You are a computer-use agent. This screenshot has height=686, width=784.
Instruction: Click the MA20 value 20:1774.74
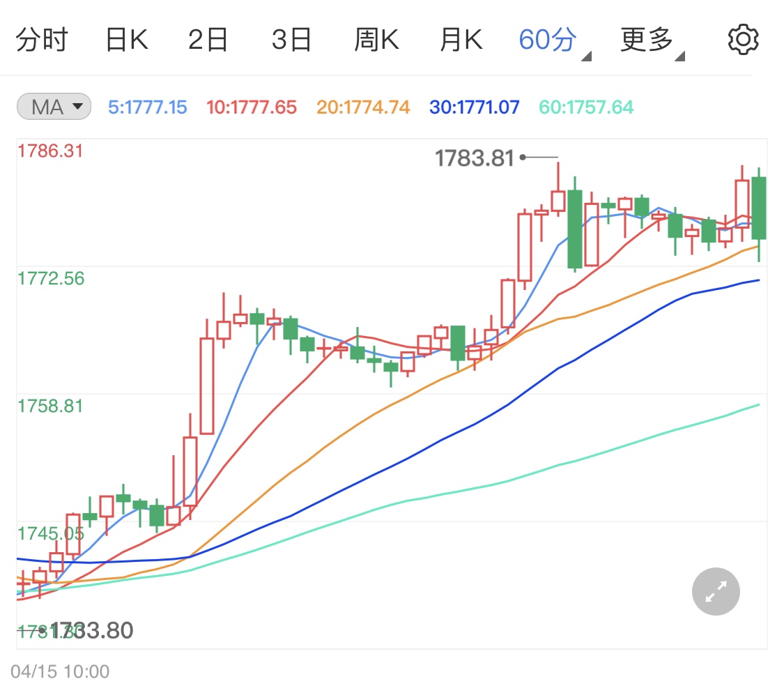pos(363,107)
